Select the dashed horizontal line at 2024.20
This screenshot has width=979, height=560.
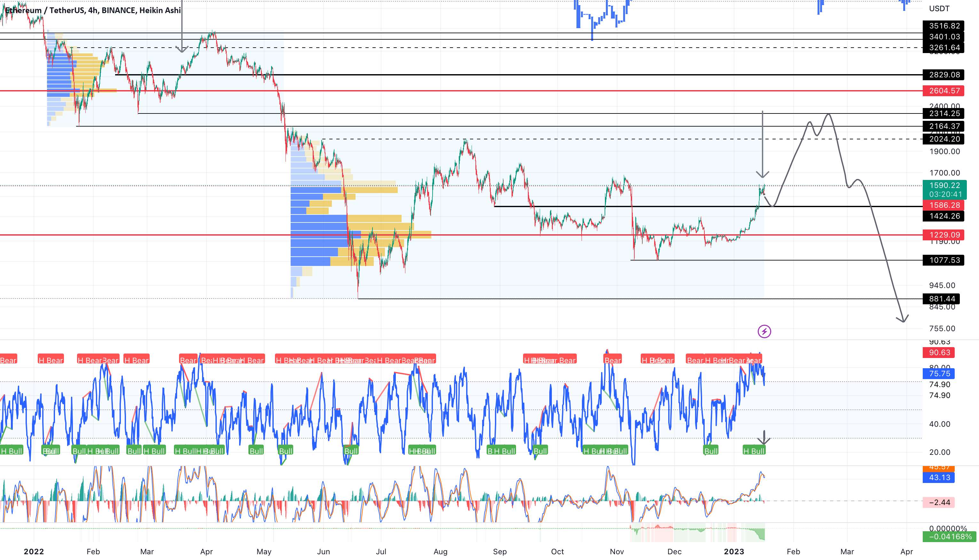(x=622, y=139)
